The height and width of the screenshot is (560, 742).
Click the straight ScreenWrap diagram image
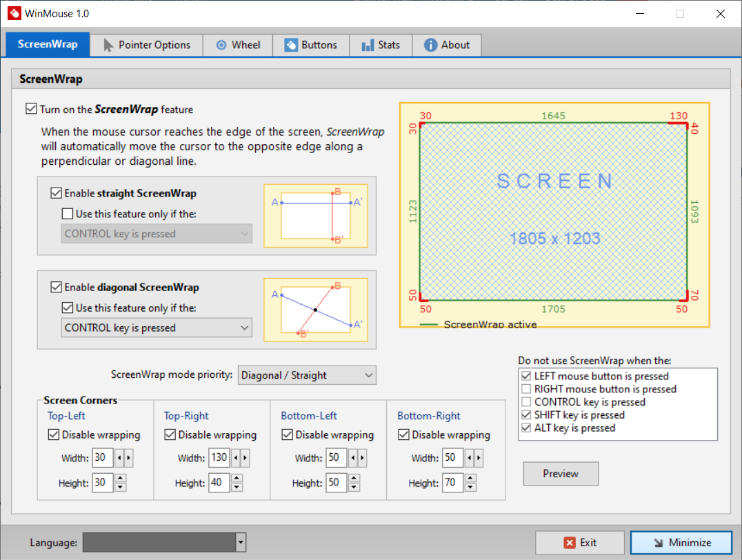coord(316,215)
